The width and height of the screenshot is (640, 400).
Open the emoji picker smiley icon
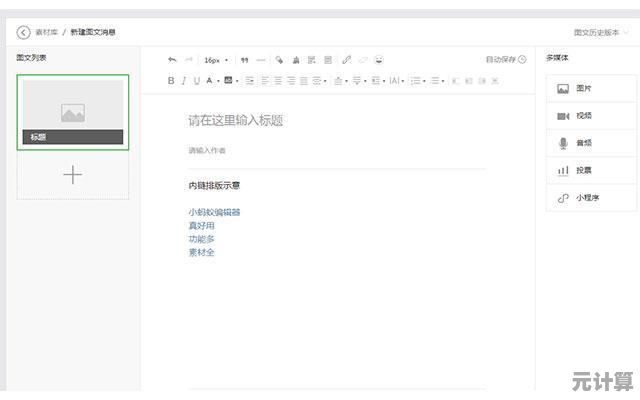tap(379, 60)
